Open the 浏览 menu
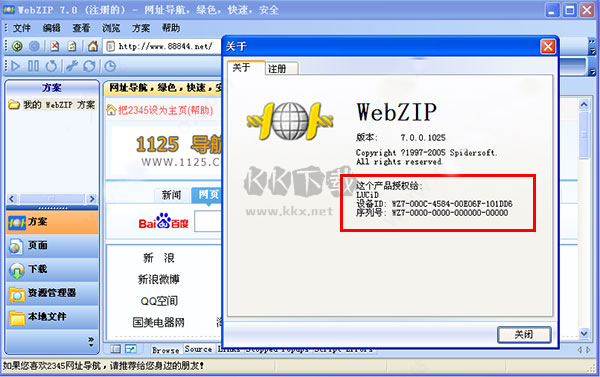Screen dimensions: 600x377 (111, 28)
